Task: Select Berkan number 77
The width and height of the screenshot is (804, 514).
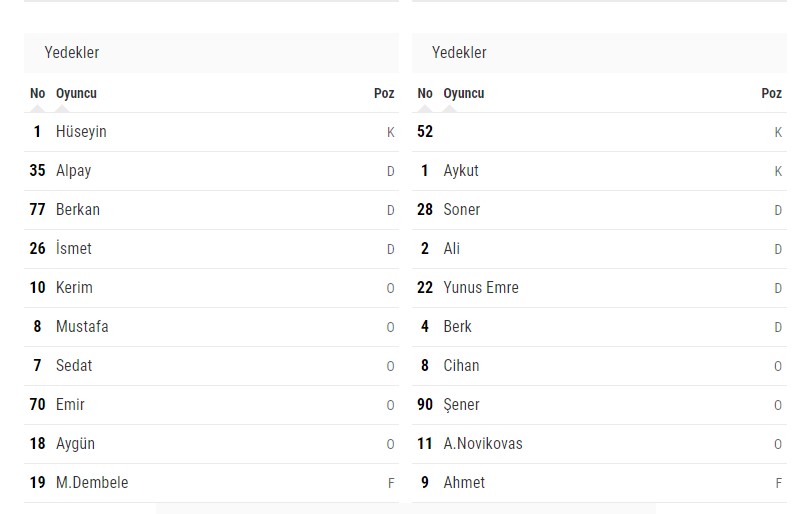Action: tap(211, 210)
